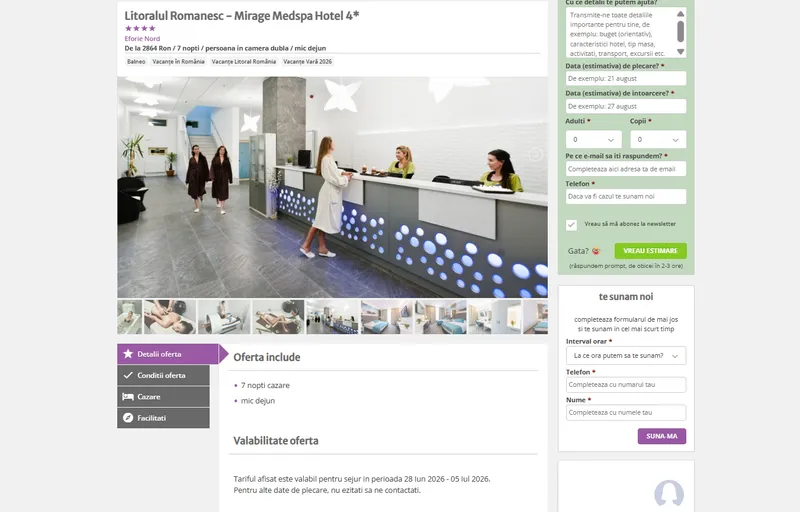Select the fourth gallery thumbnail with treatment bed
This screenshot has height=512, width=800.
tap(278, 317)
